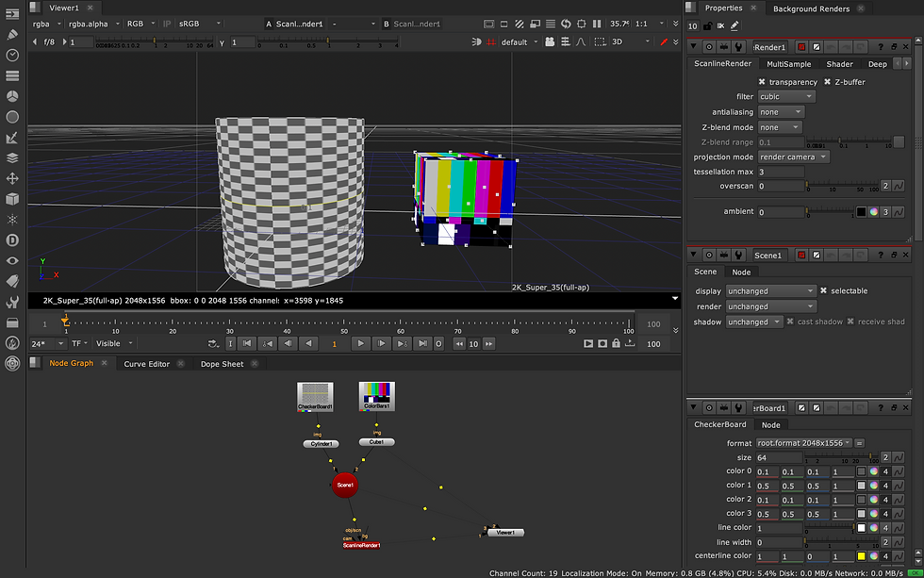Click the lock icon near timeline end
924x578 pixels.
[x=616, y=343]
